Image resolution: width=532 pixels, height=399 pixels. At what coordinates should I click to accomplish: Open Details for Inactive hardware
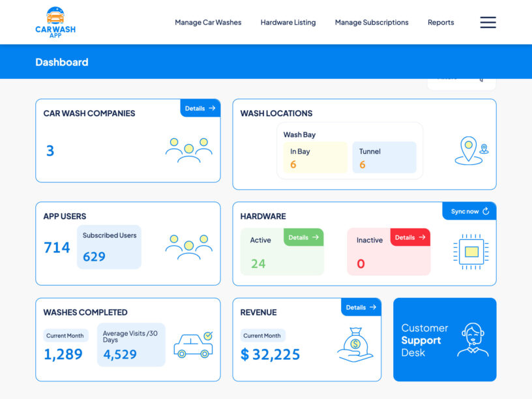click(x=410, y=237)
